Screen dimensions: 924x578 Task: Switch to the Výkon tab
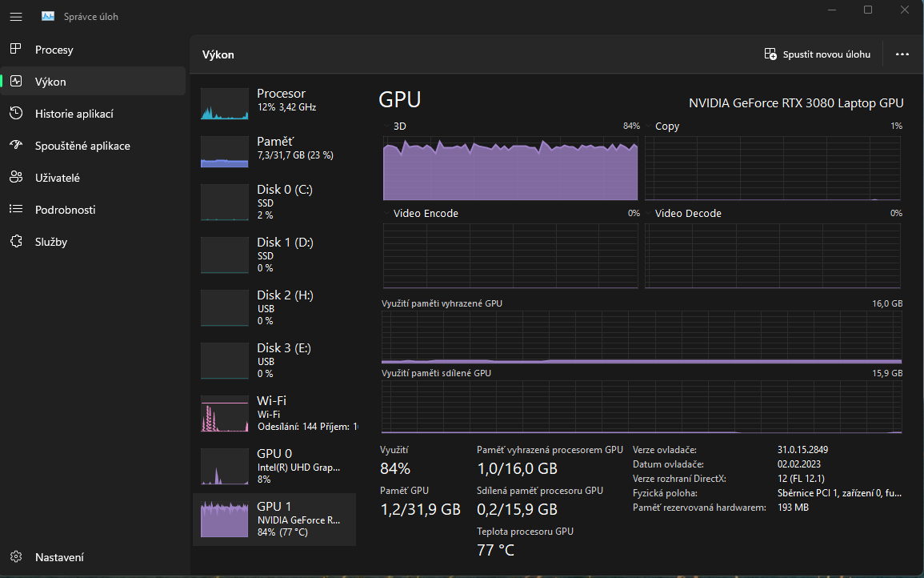(50, 82)
